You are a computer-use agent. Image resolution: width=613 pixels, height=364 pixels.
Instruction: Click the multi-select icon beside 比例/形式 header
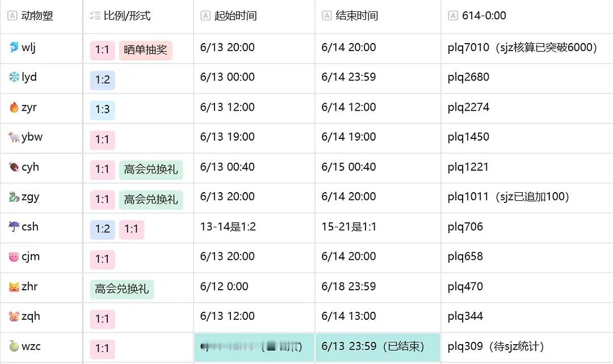point(95,16)
